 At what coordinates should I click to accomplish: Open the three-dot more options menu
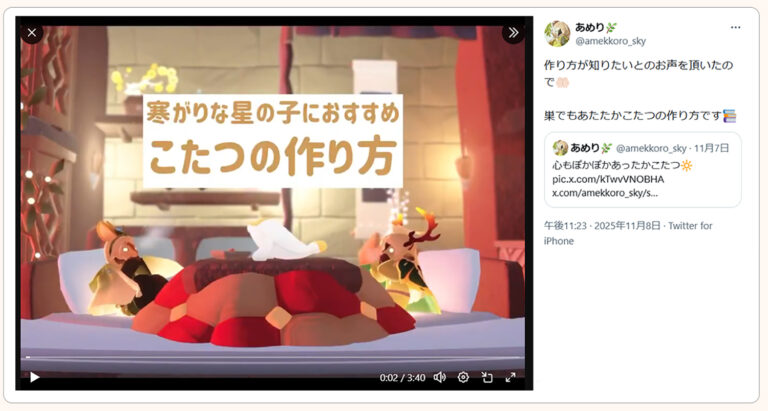point(736,27)
